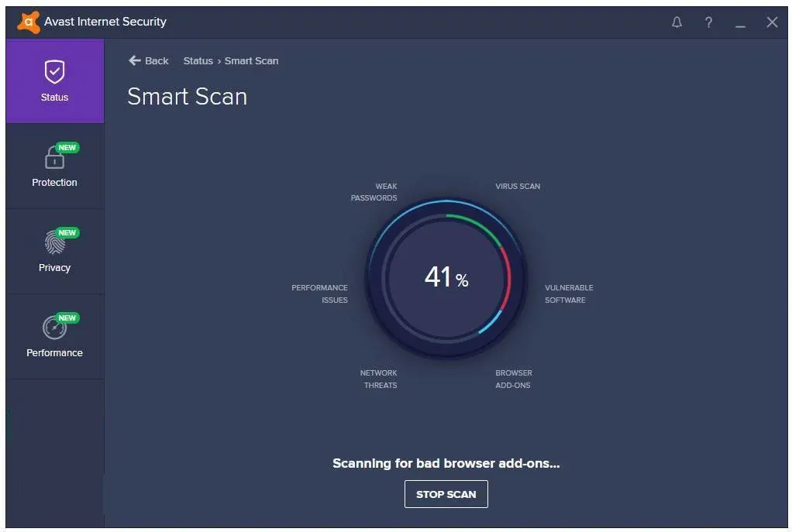Select the Status shield icon
Screen dimensions: 792x532
point(54,72)
